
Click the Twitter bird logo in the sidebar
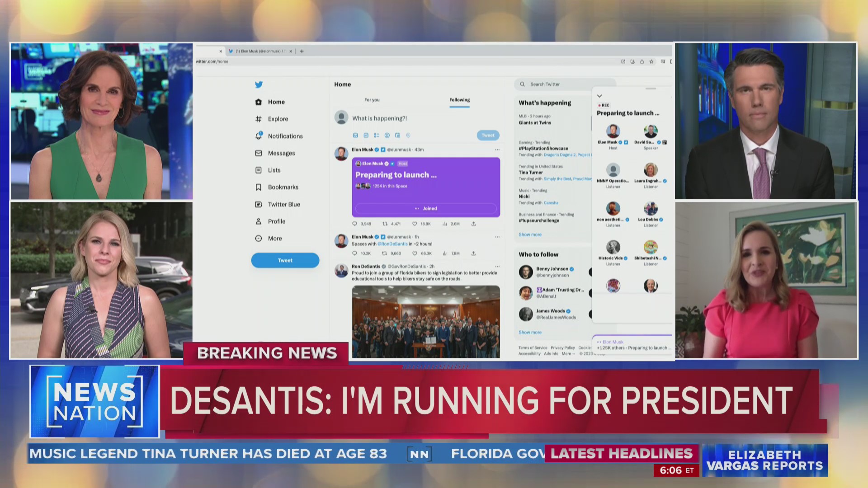pos(259,84)
